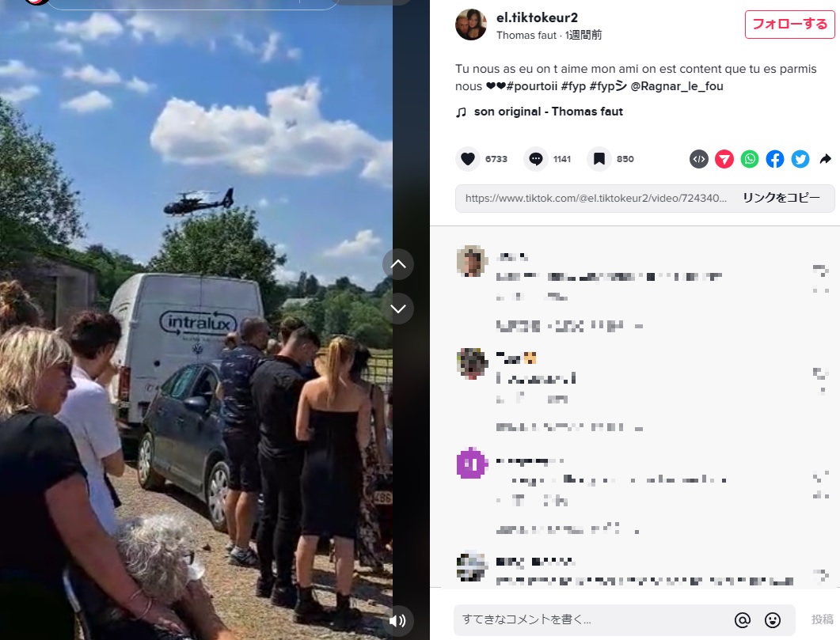Share video to Facebook
The height and width of the screenshot is (640, 840).
tap(774, 159)
